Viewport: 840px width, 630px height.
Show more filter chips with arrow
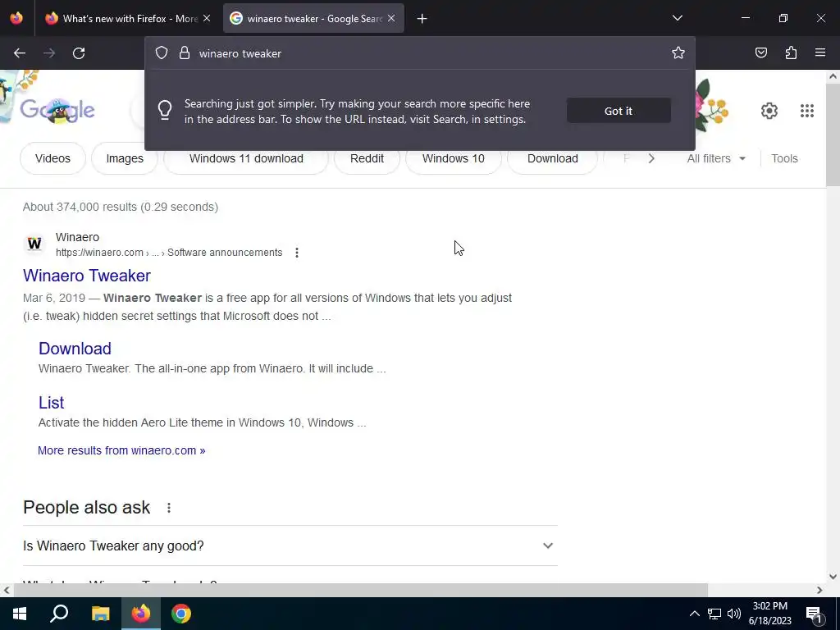point(651,158)
